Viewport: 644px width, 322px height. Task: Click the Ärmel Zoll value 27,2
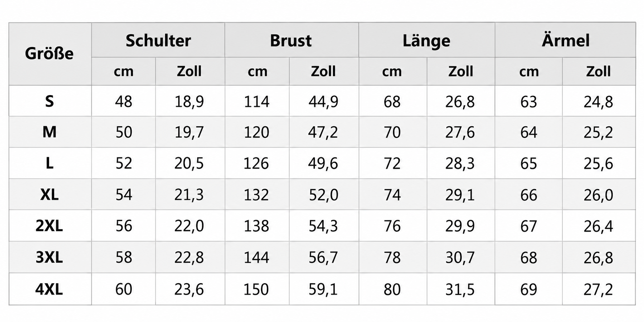598,289
